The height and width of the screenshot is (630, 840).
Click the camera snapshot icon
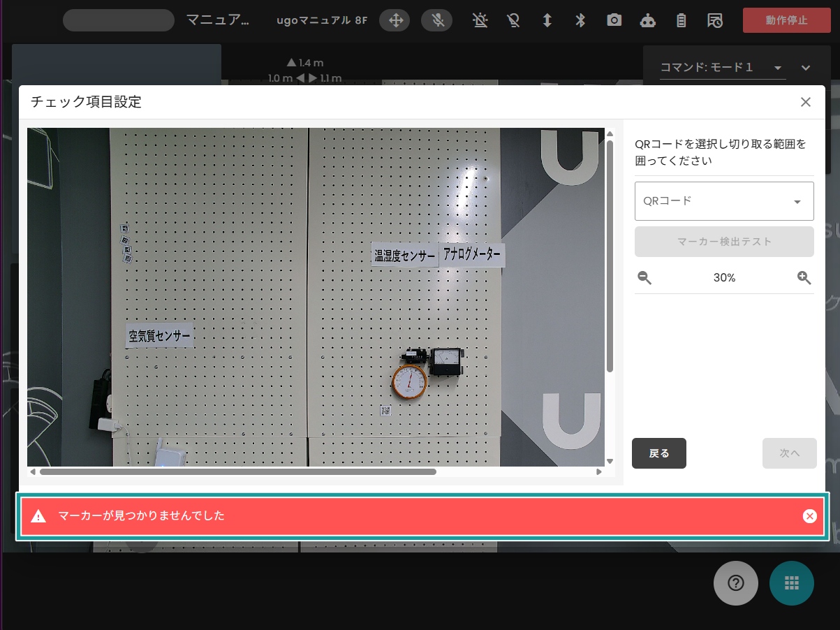click(614, 20)
